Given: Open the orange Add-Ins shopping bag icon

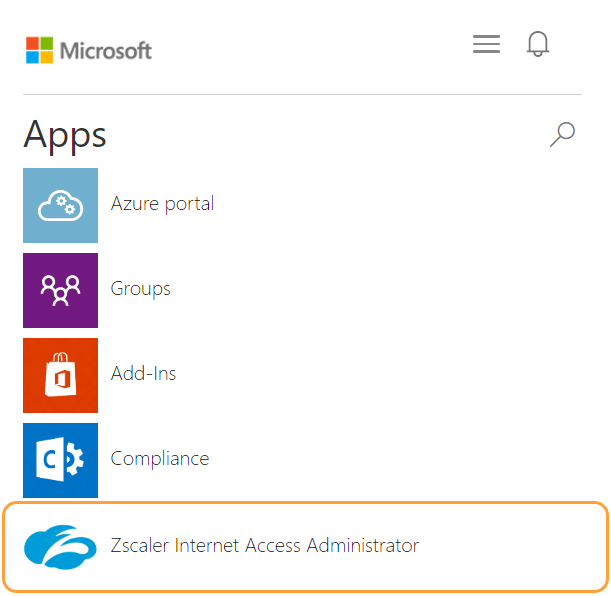Looking at the screenshot, I should coord(60,375).
